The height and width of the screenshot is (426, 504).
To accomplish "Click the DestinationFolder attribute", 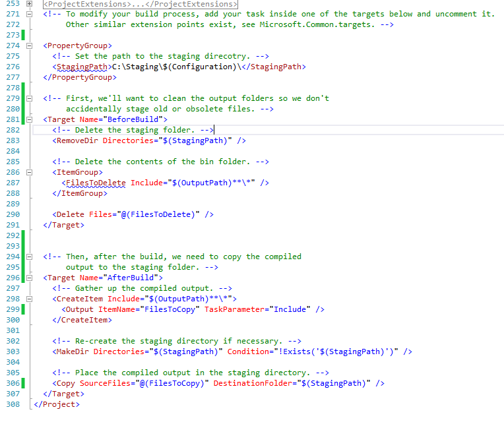I will 253,383.
